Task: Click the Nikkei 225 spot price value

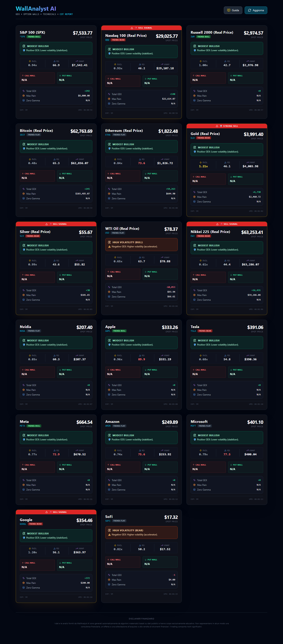Action: point(252,232)
